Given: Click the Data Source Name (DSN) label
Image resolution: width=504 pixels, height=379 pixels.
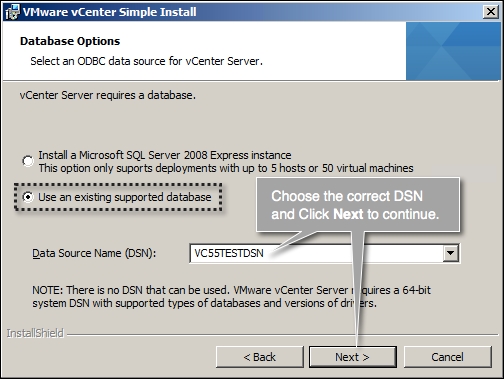Looking at the screenshot, I should point(94,253).
